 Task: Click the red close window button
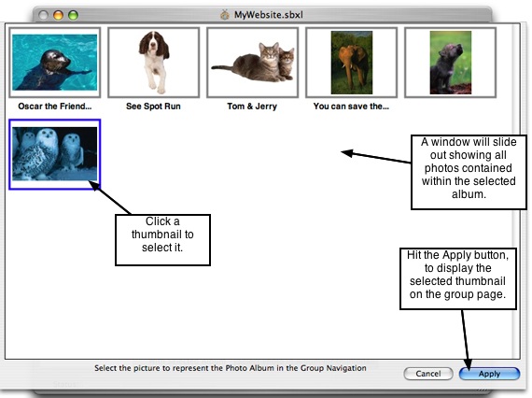(43, 15)
